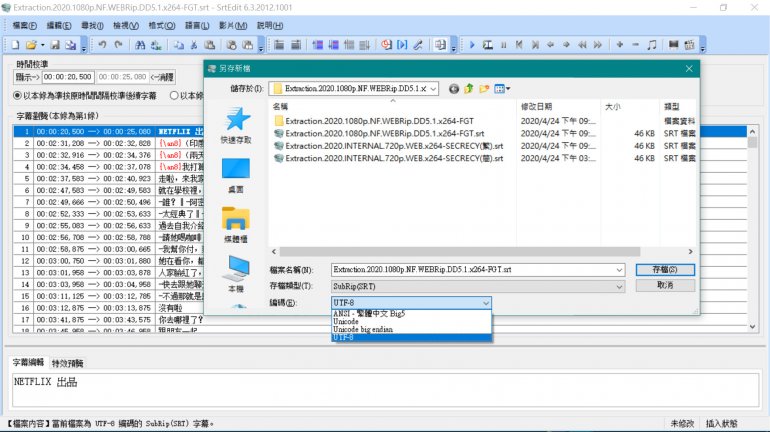Click the Undo arrow icon
This screenshot has height=432, width=770.
point(102,45)
